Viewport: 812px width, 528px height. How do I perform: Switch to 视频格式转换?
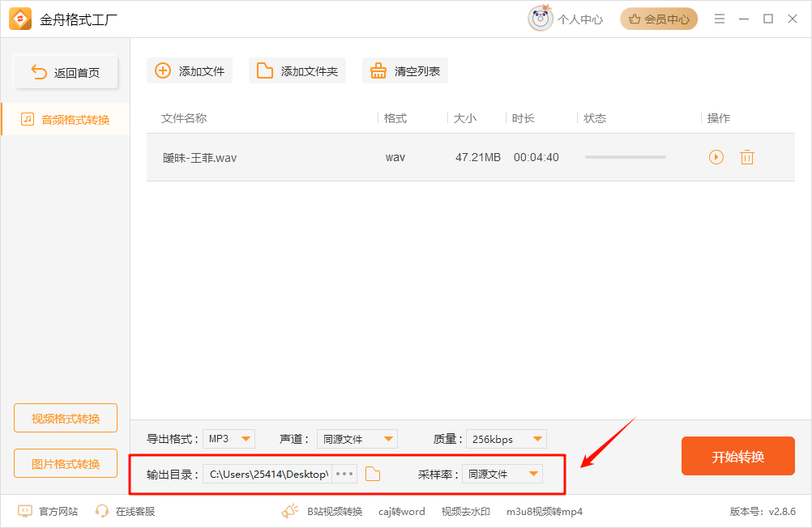pos(66,418)
